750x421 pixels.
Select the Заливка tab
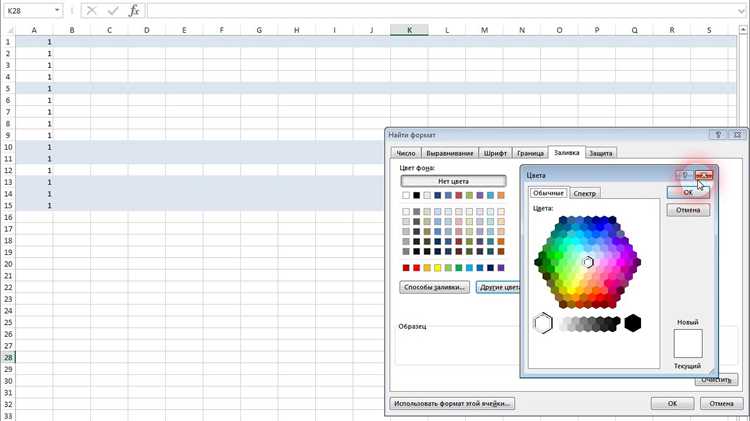566,153
